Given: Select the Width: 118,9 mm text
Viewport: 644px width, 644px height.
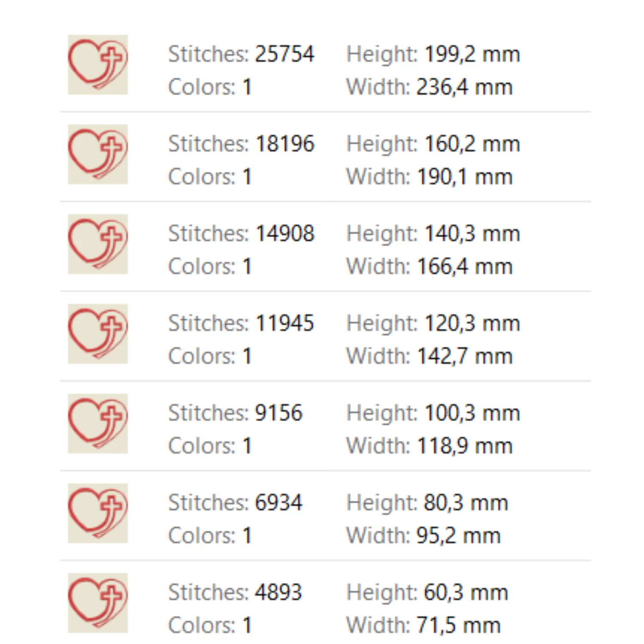Looking at the screenshot, I should point(429,446).
